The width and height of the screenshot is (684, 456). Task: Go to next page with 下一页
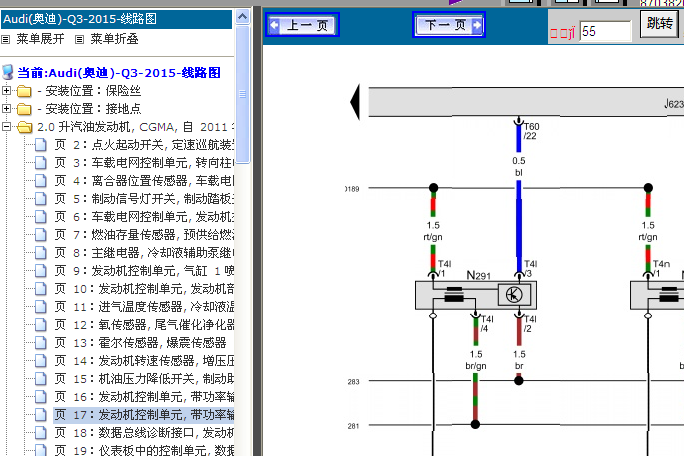click(448, 26)
